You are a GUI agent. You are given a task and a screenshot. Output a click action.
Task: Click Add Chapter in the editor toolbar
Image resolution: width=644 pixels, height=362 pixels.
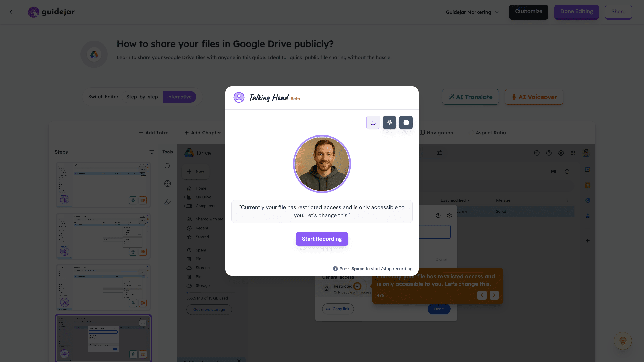[203, 133]
